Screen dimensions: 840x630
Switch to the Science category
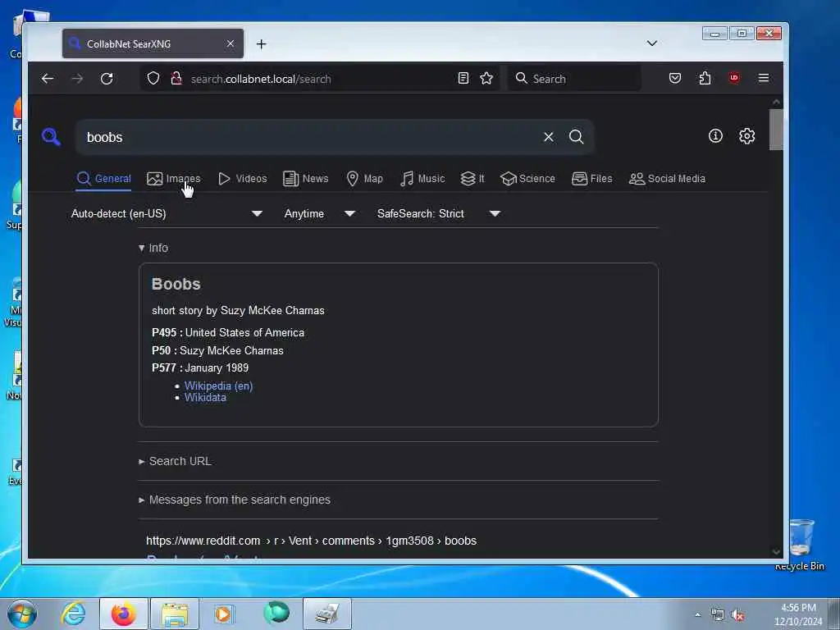[x=527, y=178]
